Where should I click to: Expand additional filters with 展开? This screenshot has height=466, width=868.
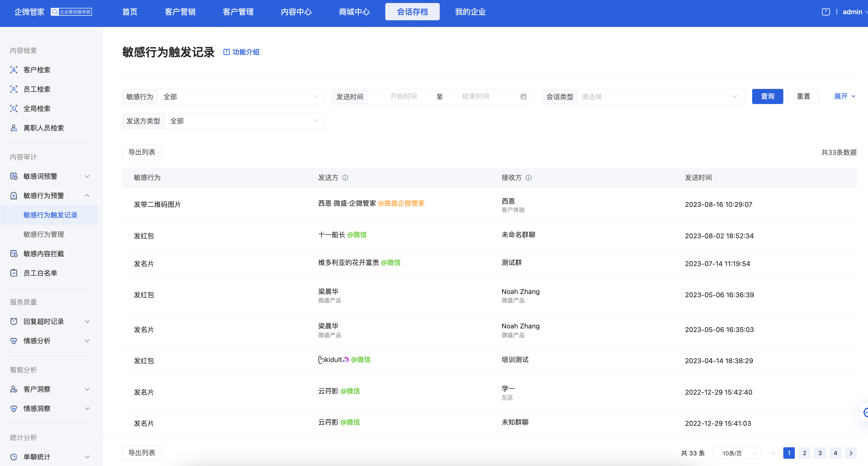pyautogui.click(x=844, y=96)
